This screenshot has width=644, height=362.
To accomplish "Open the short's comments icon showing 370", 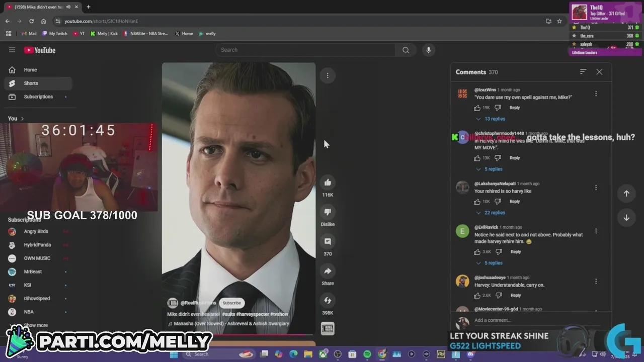I will coord(328,242).
